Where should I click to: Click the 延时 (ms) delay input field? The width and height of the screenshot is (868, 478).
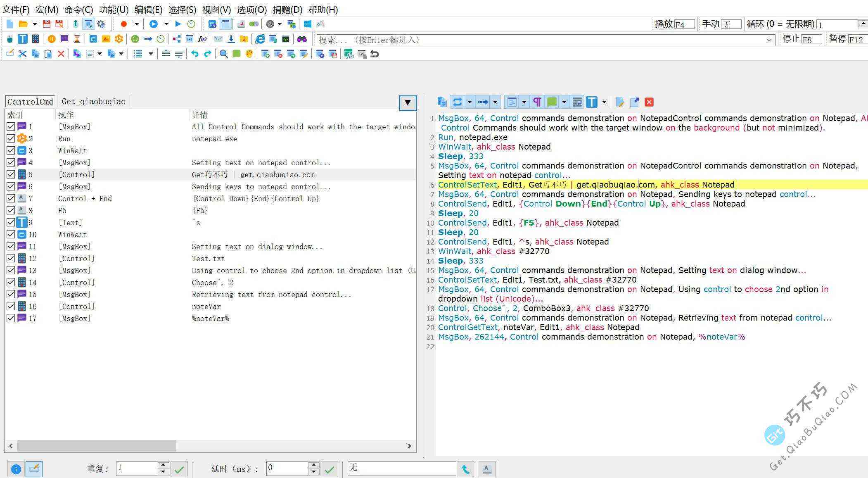pyautogui.click(x=287, y=468)
